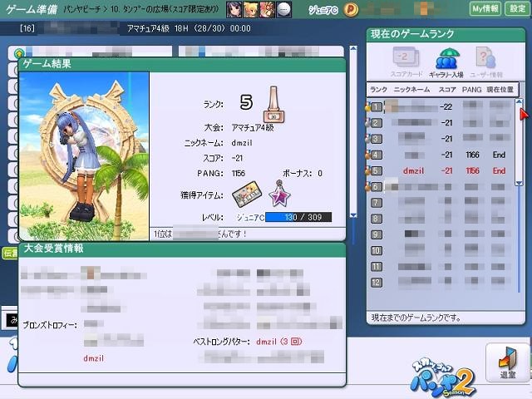Image resolution: width=532 pixels, height=399 pixels.
Task: Click rank badge 12 in ranking list
Action: [377, 283]
